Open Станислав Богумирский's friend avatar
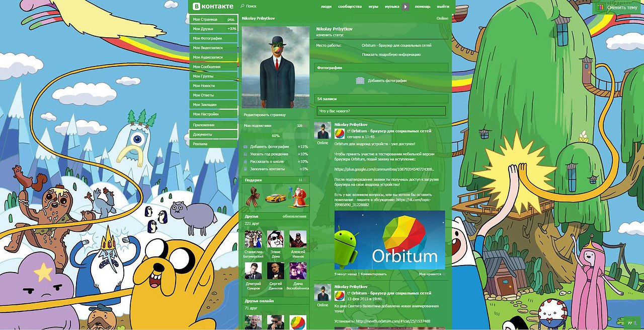 click(253, 239)
